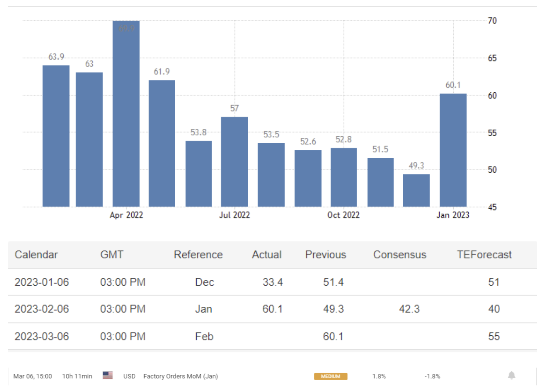This screenshot has height=392, width=542.
Task: Click the Oct 2022 bar labeled 52.8
Action: click(343, 178)
